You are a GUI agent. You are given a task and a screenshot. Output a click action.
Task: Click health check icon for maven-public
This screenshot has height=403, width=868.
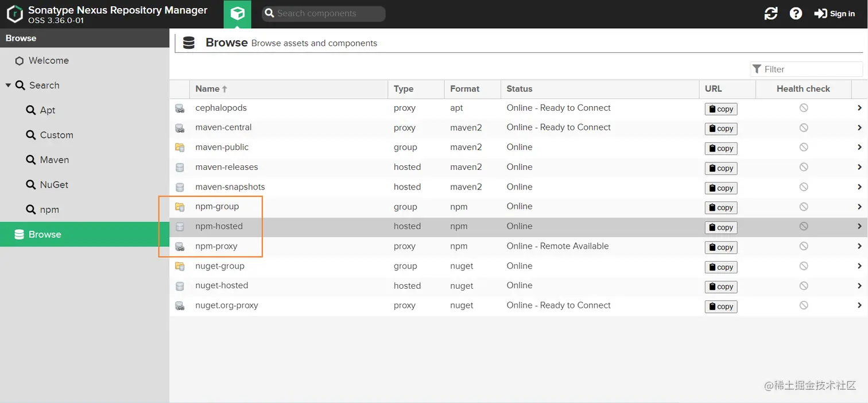pos(804,147)
